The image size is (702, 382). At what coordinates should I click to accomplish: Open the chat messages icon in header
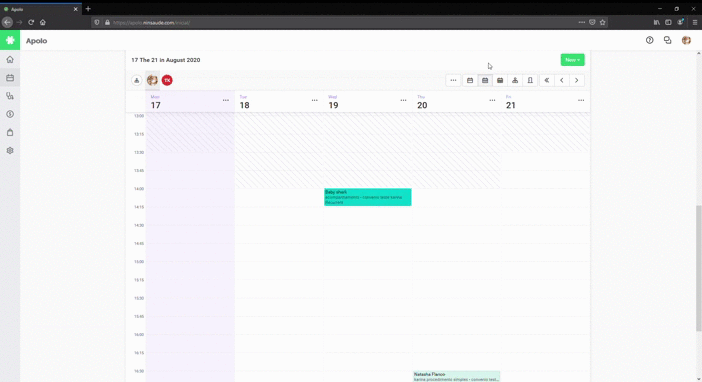[668, 40]
